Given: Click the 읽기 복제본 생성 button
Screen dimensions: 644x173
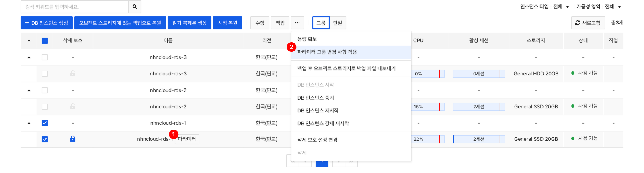Looking at the screenshot, I should (189, 23).
